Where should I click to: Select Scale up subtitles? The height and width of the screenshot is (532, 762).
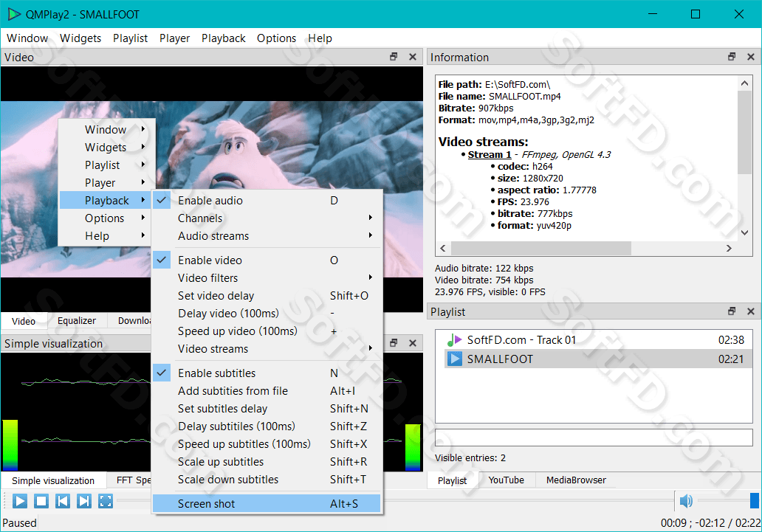tap(267, 462)
